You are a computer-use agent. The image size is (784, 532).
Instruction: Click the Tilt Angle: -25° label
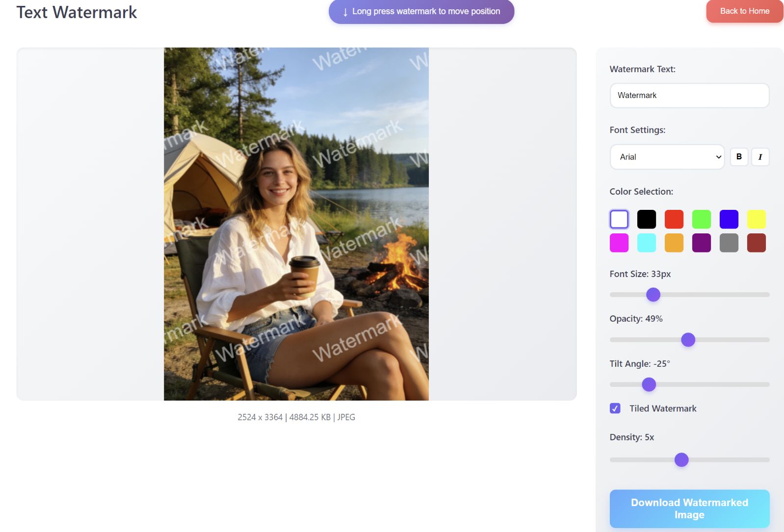coord(640,364)
